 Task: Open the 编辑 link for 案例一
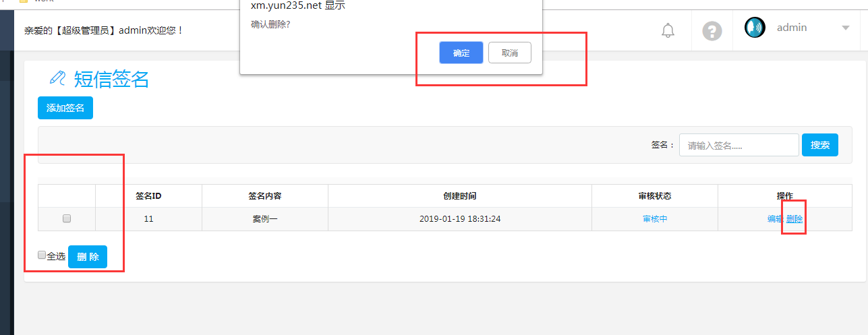pyautogui.click(x=775, y=219)
